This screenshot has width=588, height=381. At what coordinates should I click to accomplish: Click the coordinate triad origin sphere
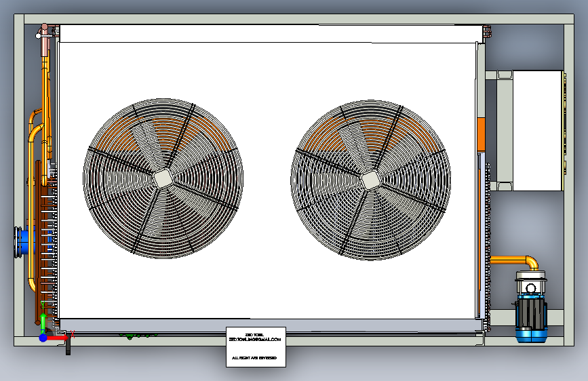pyautogui.click(x=43, y=338)
